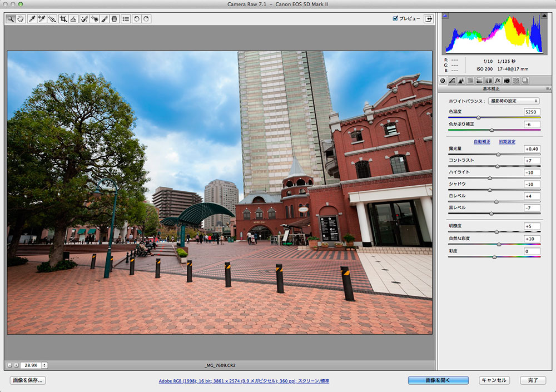Click the 色温度 value field 5250
The width and height of the screenshot is (556, 392).
pyautogui.click(x=532, y=112)
